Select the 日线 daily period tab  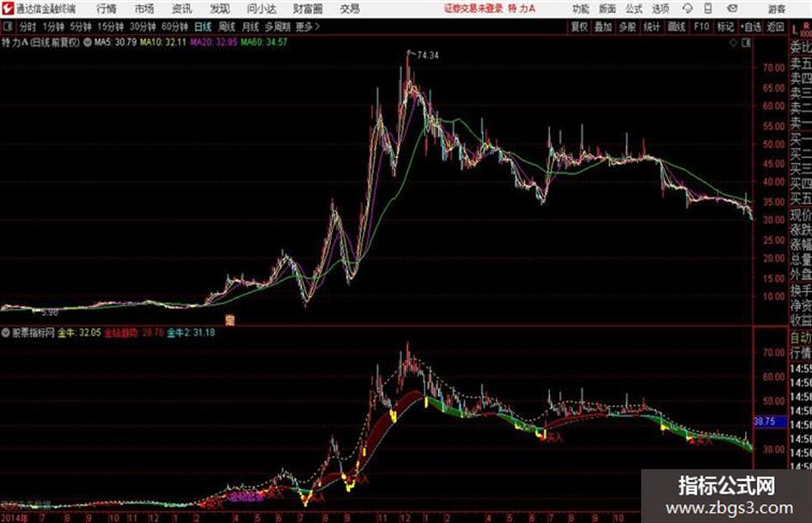click(x=203, y=27)
